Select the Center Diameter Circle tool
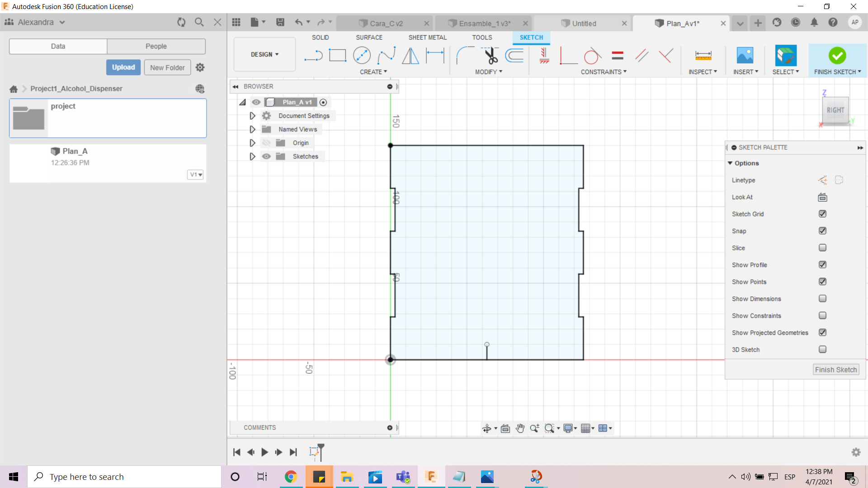 point(362,56)
